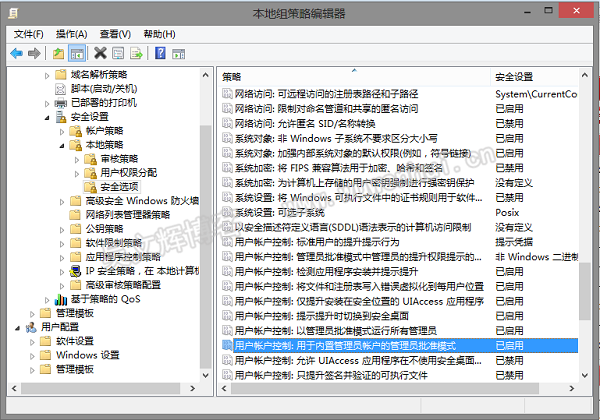The width and height of the screenshot is (600, 420).
Task: Click the 安全设置 column header
Action: (530, 76)
